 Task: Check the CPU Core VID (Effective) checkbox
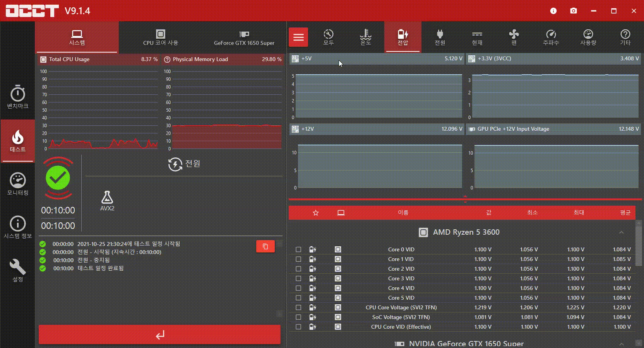coord(298,327)
